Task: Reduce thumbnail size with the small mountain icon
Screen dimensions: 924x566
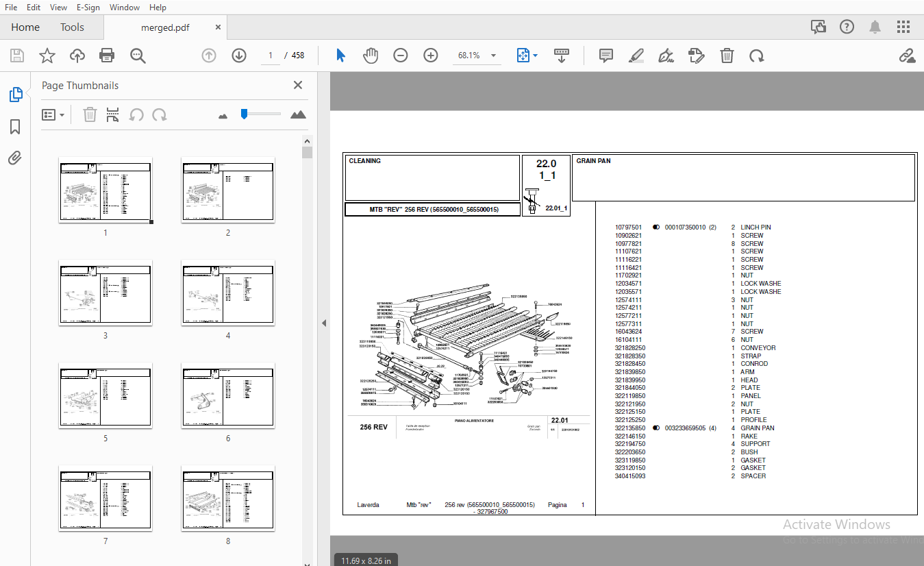Action: pos(223,116)
